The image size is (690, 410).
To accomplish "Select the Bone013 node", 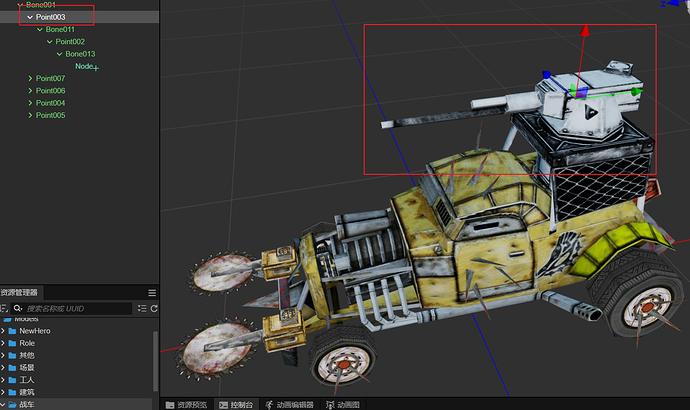I will coord(80,54).
